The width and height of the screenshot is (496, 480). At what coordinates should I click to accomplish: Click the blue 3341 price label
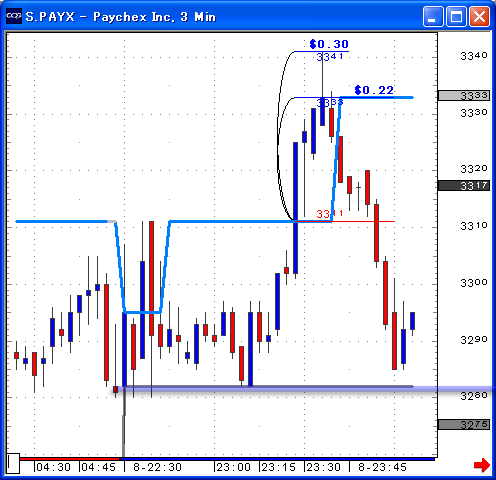(330, 57)
